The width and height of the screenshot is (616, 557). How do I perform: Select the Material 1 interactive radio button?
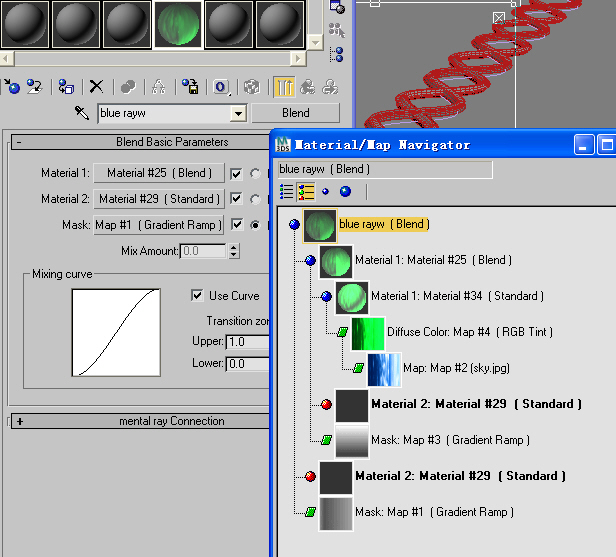(255, 173)
